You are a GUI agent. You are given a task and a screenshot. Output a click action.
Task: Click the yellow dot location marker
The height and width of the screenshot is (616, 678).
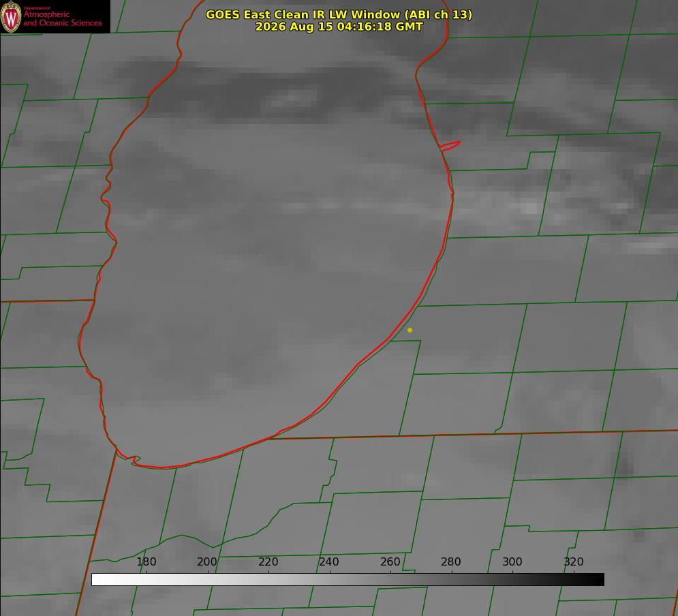point(410,330)
